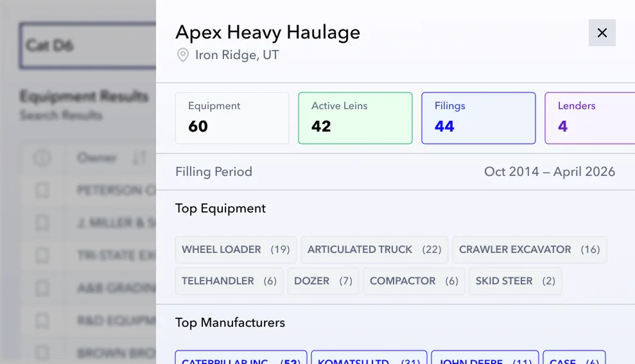Focus the Cat D6 search field
This screenshot has width=635, height=364.
click(x=87, y=46)
